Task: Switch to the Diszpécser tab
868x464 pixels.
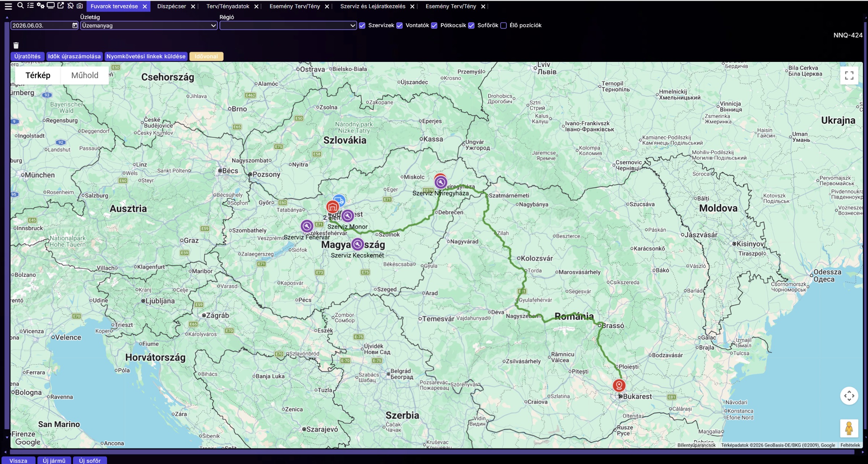Action: (x=171, y=6)
